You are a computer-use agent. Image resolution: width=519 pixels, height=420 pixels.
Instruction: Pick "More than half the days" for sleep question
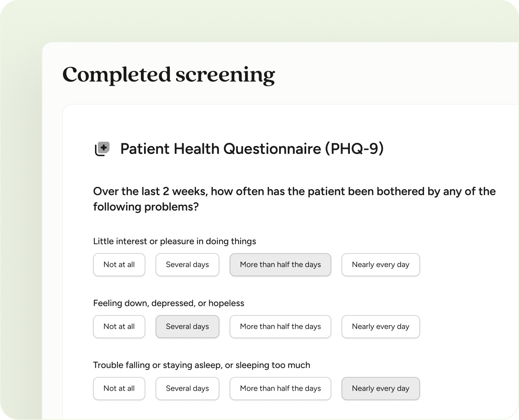pyautogui.click(x=280, y=388)
